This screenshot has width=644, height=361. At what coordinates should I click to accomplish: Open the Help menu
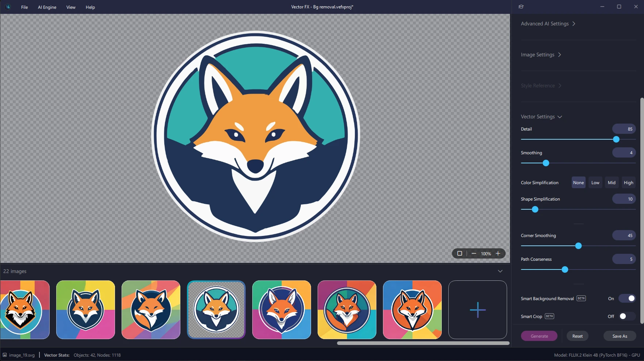click(90, 7)
